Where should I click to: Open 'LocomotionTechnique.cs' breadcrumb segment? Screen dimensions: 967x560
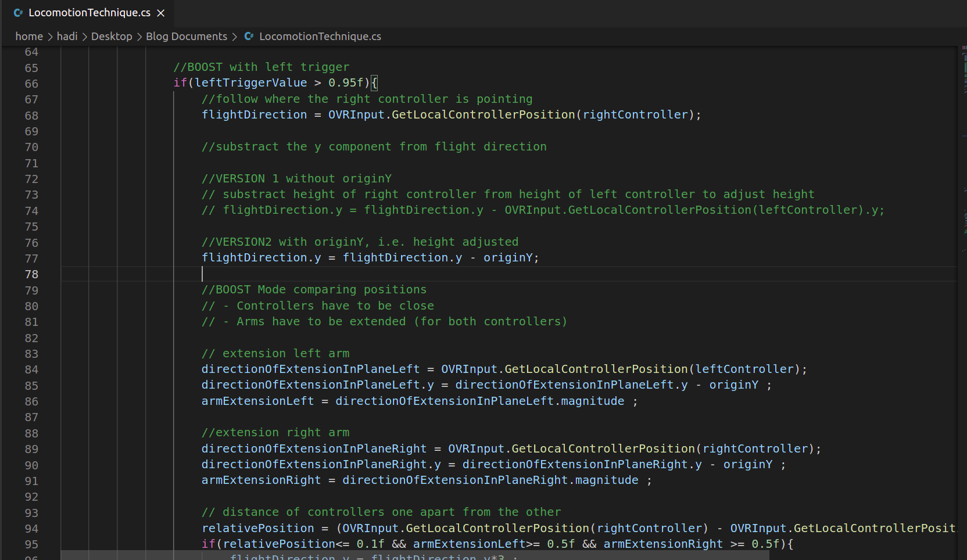[320, 36]
